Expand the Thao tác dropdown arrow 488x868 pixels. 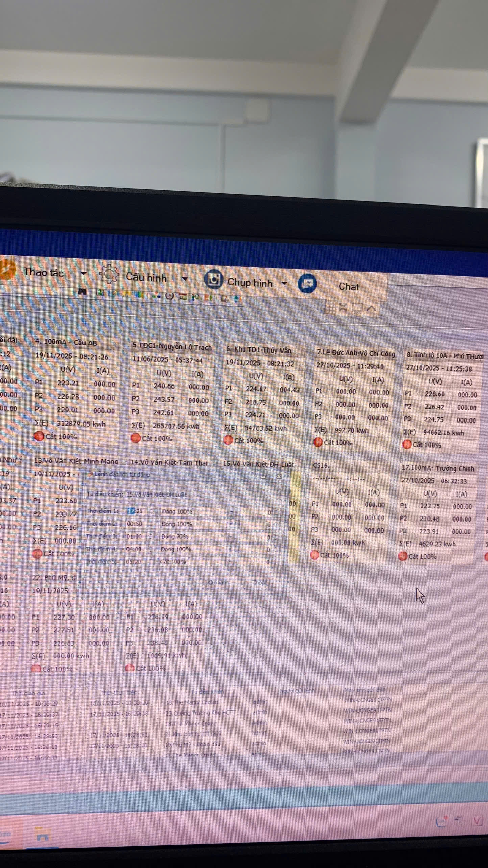(83, 273)
